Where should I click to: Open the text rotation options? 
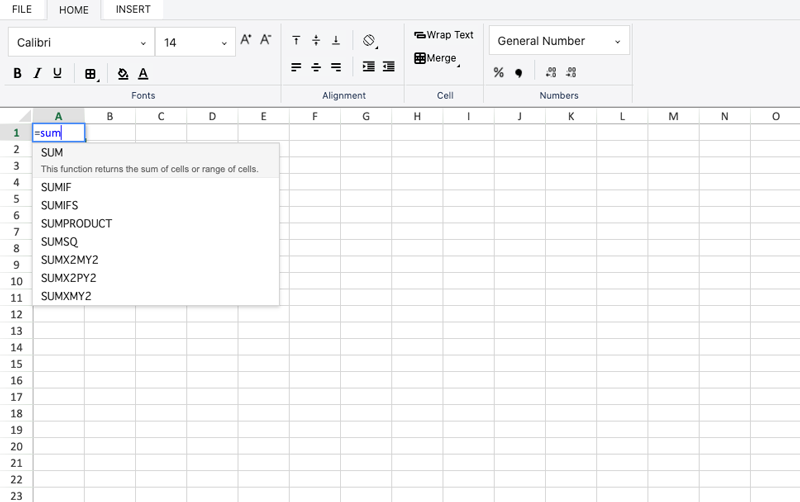369,41
